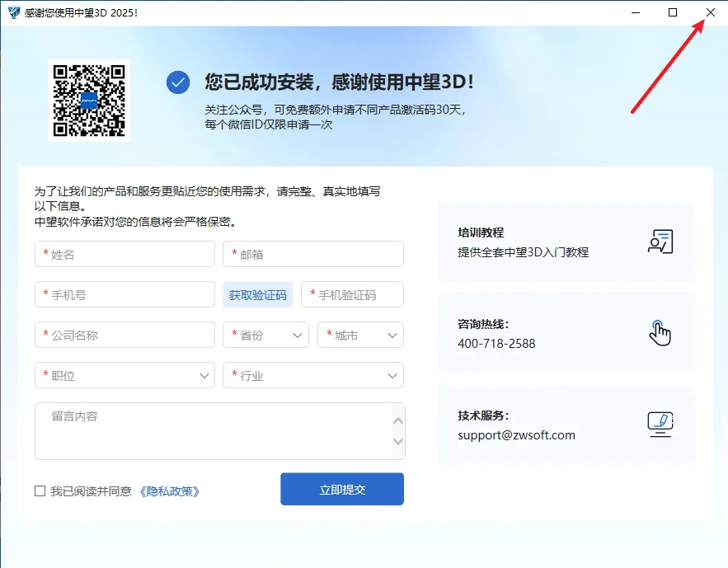
Task: Click the consultation hotline hand-tap icon
Action: click(660, 333)
